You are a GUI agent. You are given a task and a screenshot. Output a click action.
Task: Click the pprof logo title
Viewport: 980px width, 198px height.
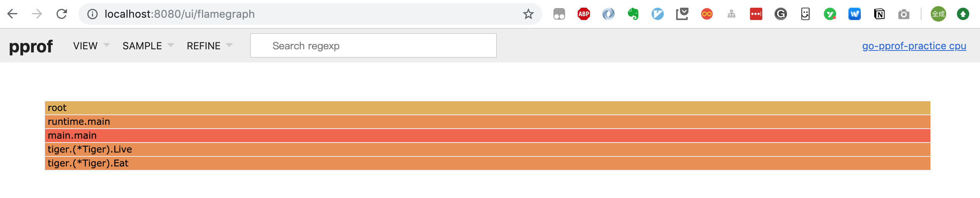(x=31, y=46)
